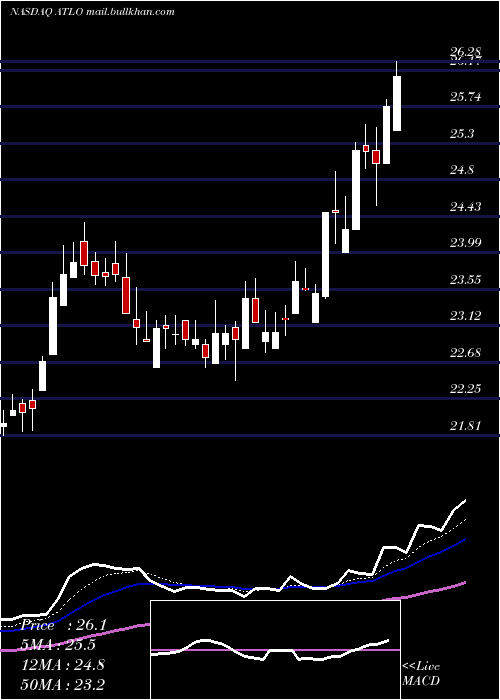Click the 23.12 price level label
This screenshot has height=700, width=500.
tap(466, 316)
